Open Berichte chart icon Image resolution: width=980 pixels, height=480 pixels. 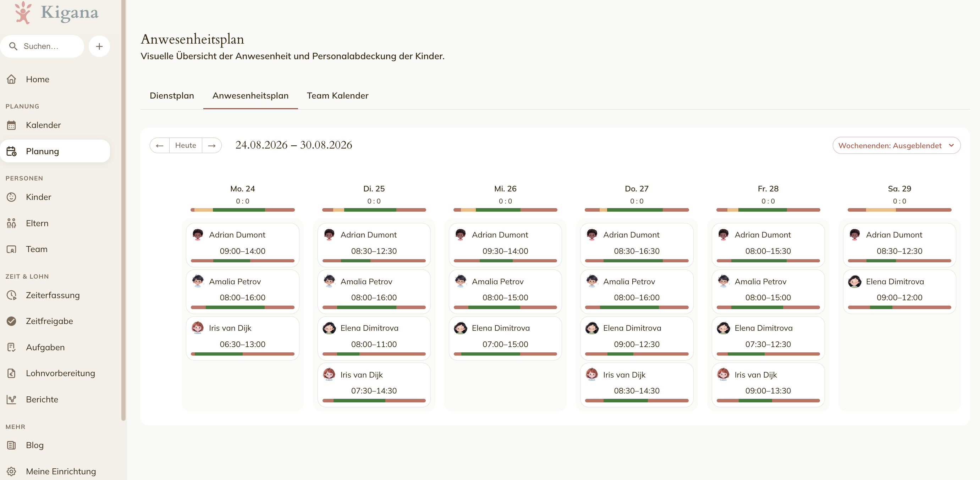(x=11, y=400)
